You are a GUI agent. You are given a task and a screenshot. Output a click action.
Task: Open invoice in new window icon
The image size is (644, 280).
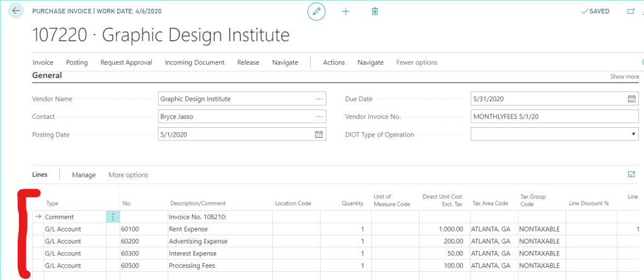[630, 11]
